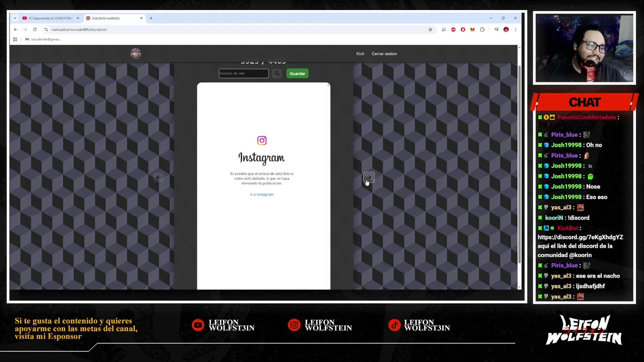644x362 pixels.
Task: Open the media controls icon
Action: (497, 30)
